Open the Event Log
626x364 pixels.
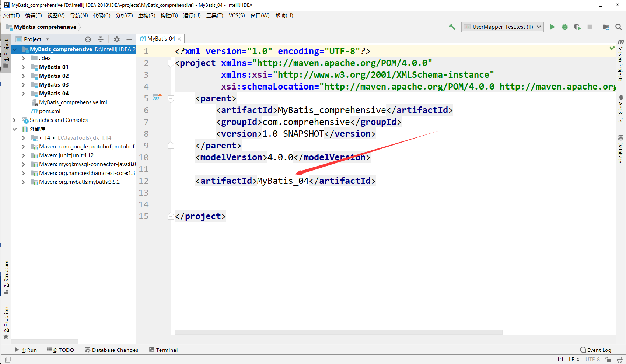click(x=596, y=350)
